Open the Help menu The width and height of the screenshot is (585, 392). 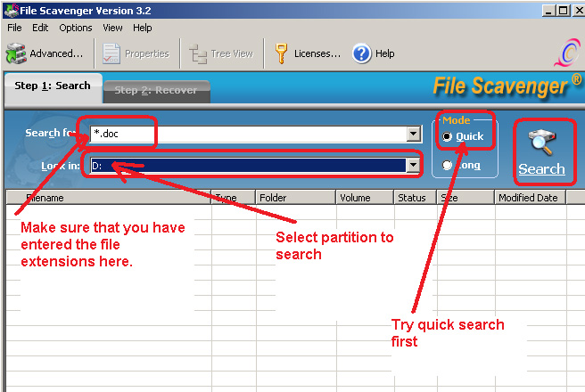coord(143,28)
